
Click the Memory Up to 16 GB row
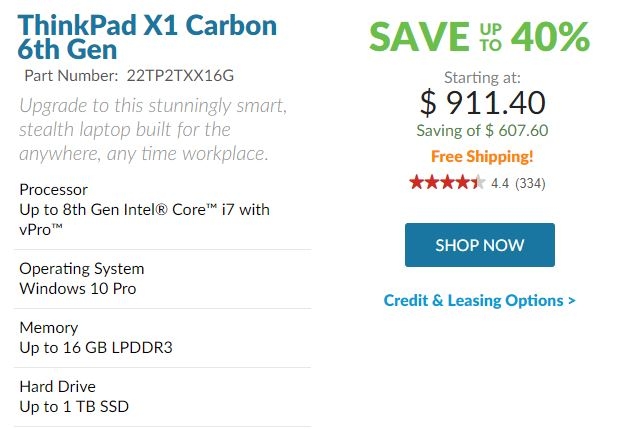(163, 338)
